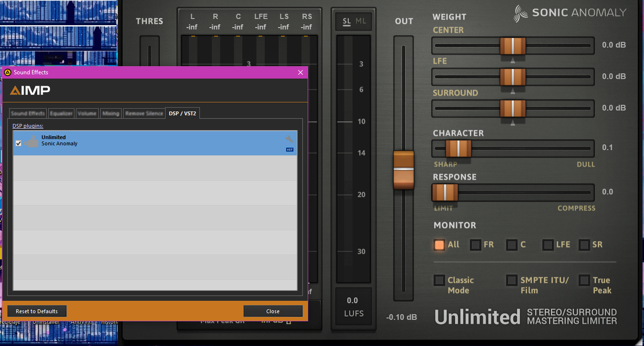Enable the All monitor option
This screenshot has width=644, height=346.
439,245
